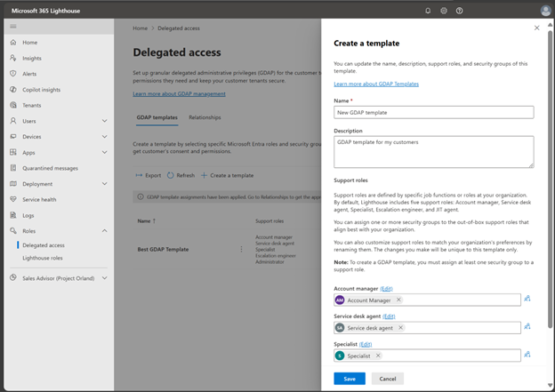Click the Account manager group picker field
The image size is (555, 392).
click(x=427, y=300)
